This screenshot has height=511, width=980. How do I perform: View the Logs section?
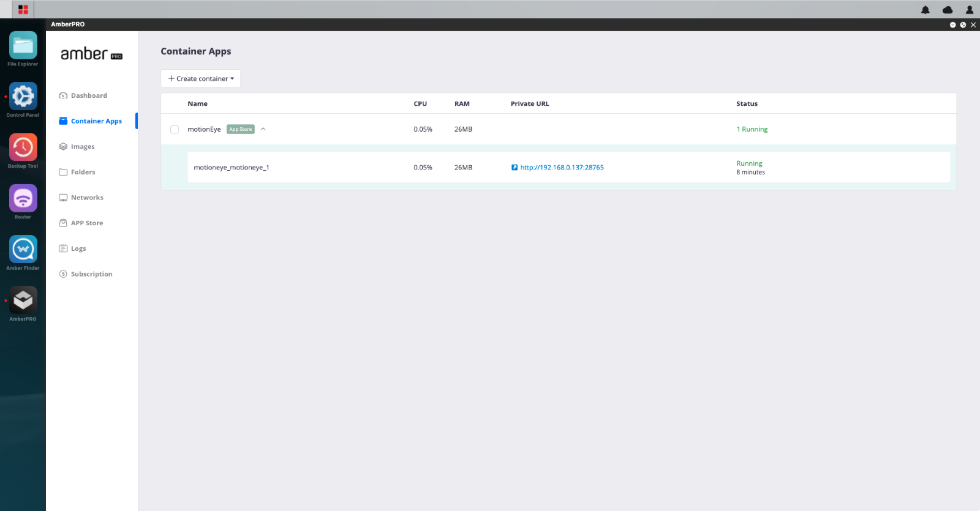tap(78, 248)
